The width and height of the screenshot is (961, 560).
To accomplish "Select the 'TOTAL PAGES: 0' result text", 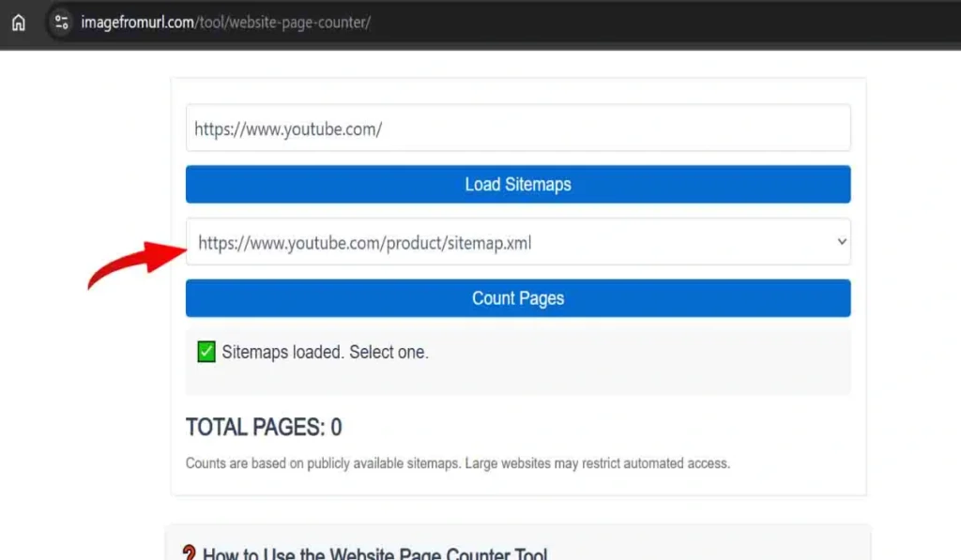I will 264,427.
